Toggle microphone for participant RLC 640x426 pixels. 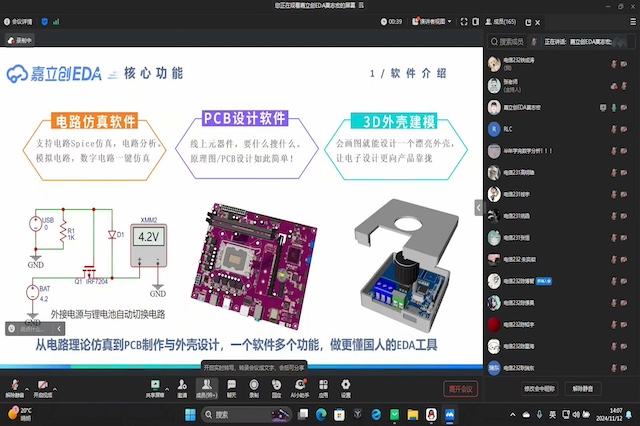point(612,129)
